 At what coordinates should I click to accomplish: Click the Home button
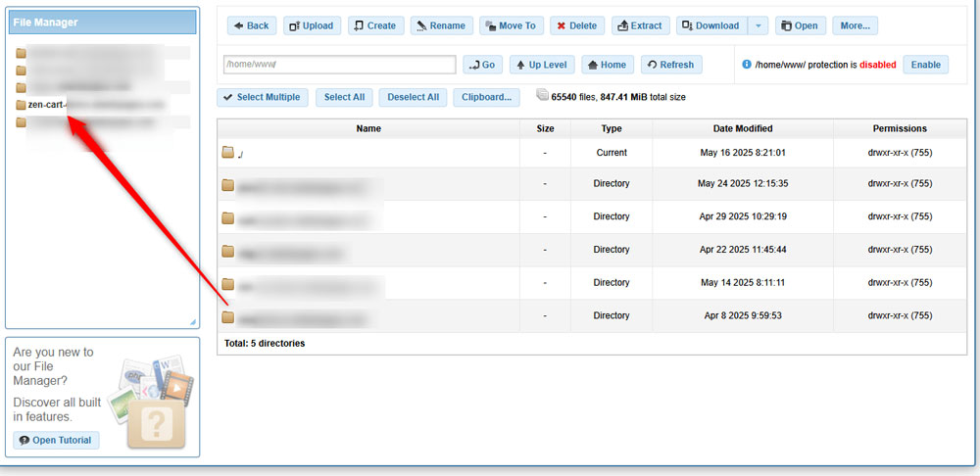[x=608, y=65]
